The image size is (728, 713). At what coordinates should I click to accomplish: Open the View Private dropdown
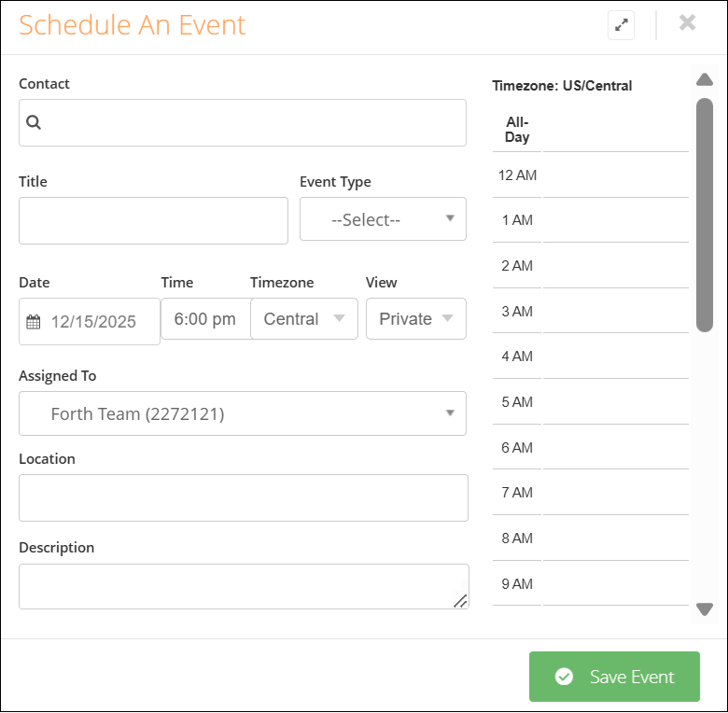[x=416, y=319]
